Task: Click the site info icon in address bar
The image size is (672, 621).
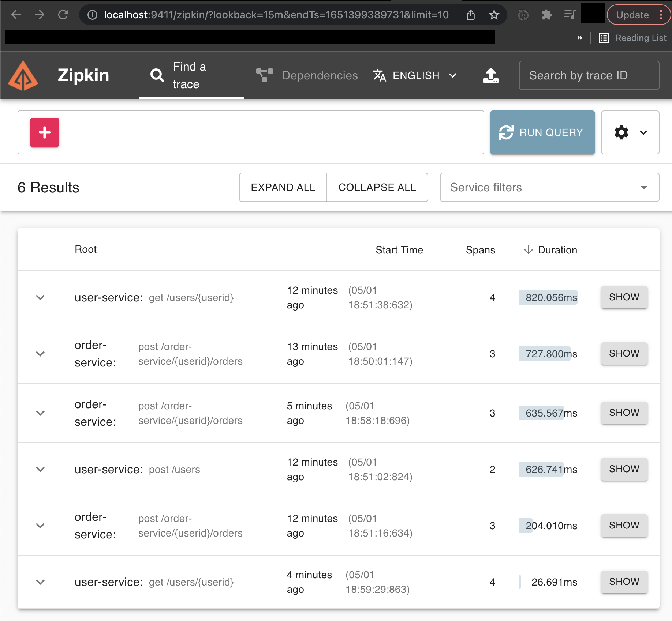Action: [x=92, y=15]
